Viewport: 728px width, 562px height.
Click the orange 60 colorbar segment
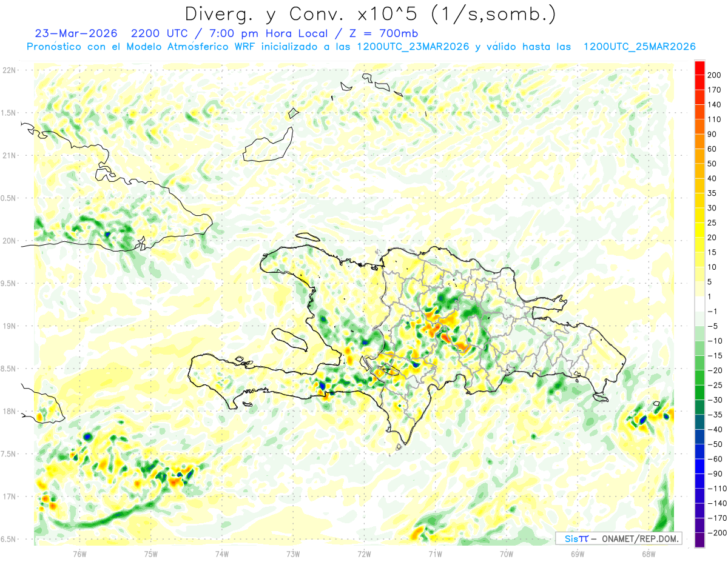pyautogui.click(x=699, y=141)
